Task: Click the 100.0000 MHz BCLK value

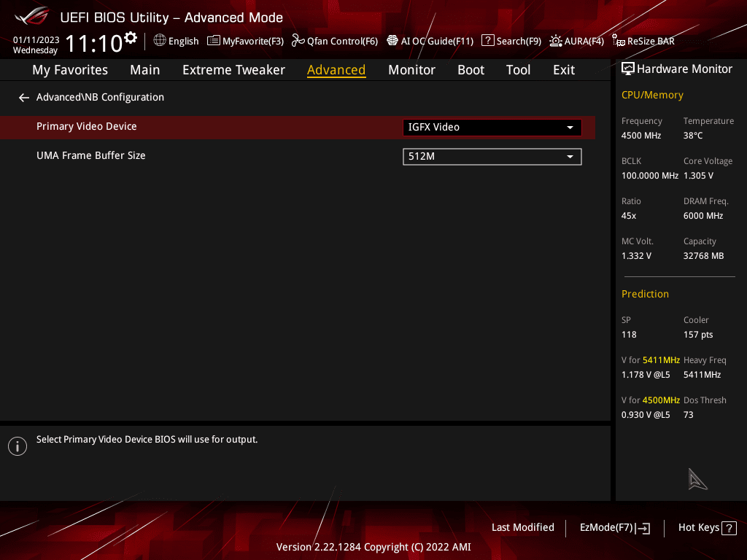Action: click(x=650, y=176)
